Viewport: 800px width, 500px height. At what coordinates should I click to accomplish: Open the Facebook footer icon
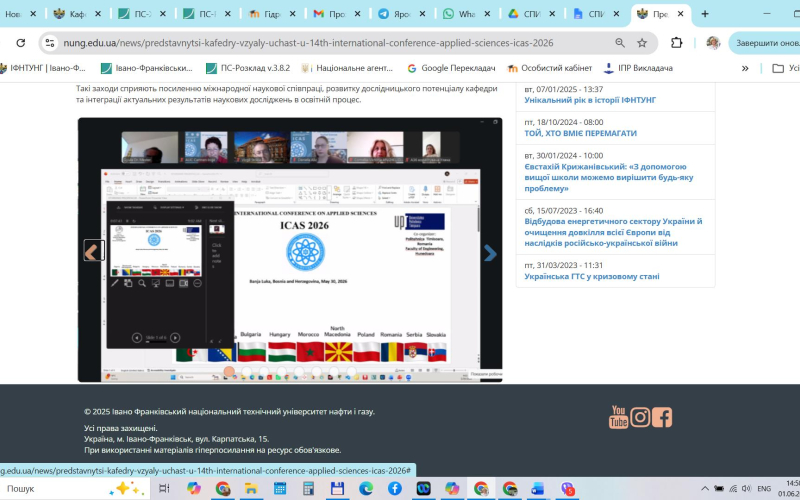(662, 417)
